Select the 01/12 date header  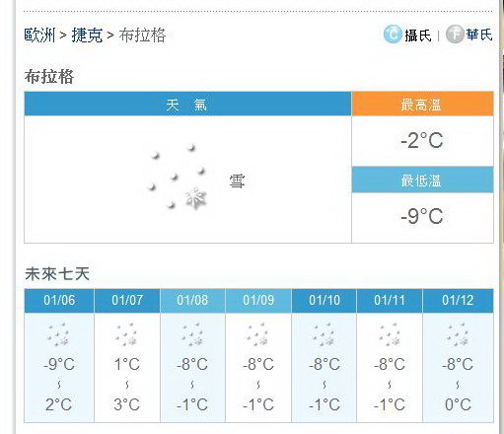pyautogui.click(x=458, y=301)
